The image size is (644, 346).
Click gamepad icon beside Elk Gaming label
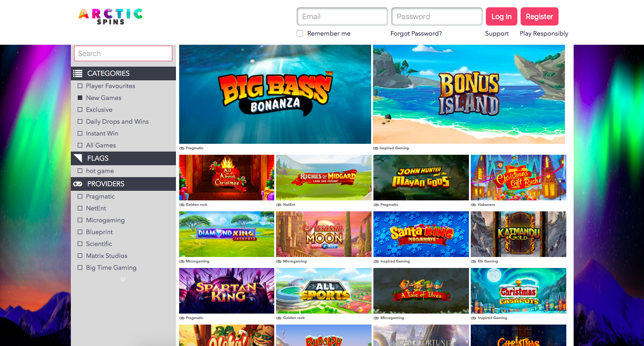tap(474, 262)
